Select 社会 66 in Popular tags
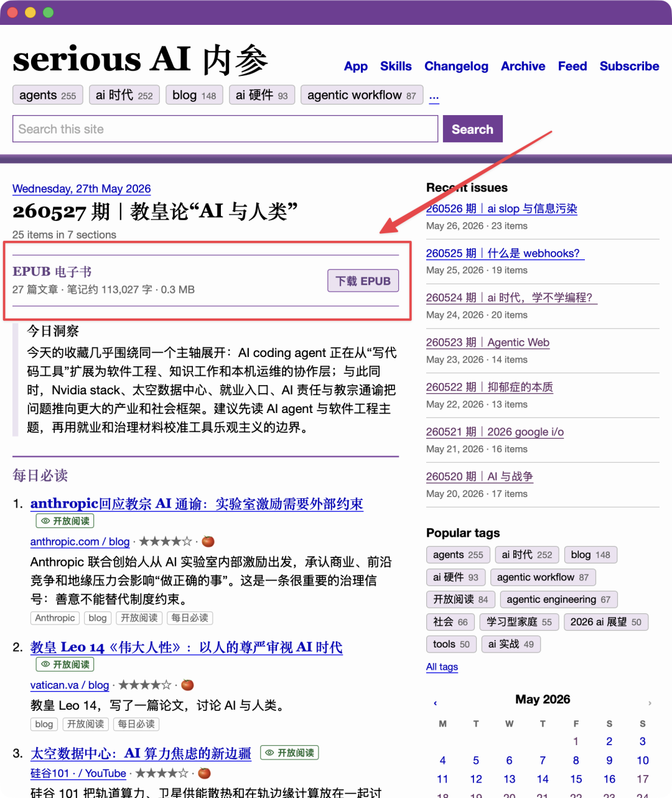Screen dimensions: 672x798 [x=450, y=622]
